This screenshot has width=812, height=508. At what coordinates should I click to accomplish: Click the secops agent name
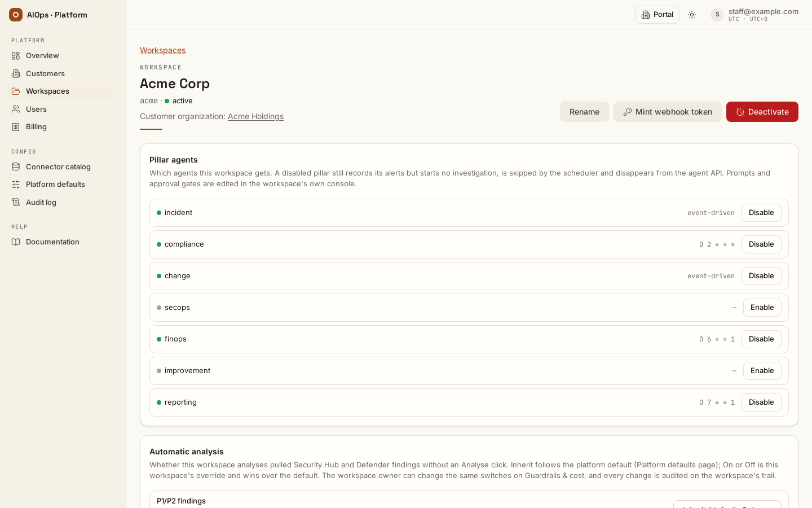click(x=177, y=308)
